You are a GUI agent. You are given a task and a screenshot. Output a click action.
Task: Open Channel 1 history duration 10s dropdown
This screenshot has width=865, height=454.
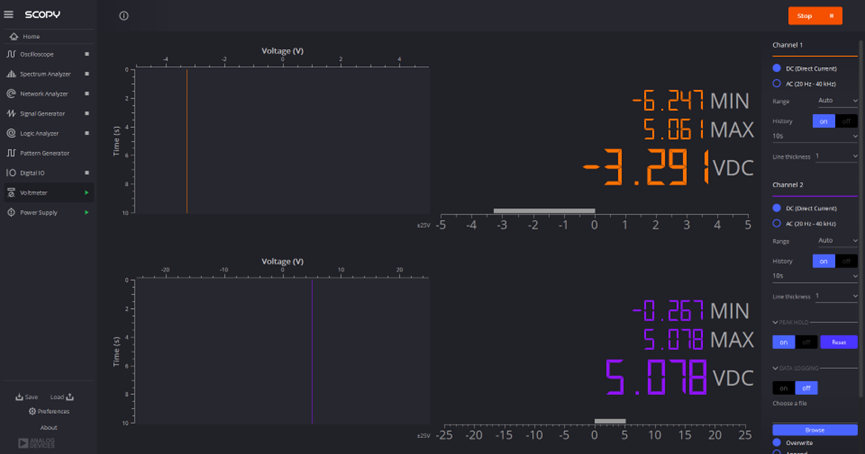point(815,136)
